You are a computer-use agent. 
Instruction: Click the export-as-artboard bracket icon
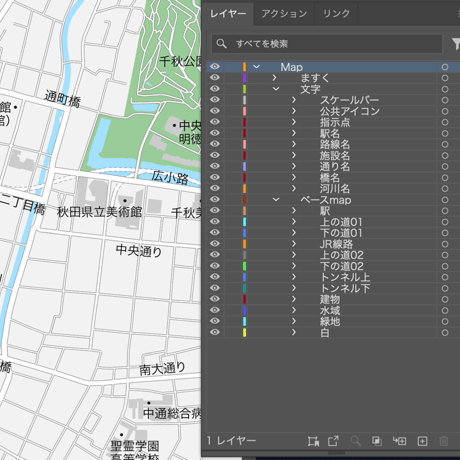point(313,441)
